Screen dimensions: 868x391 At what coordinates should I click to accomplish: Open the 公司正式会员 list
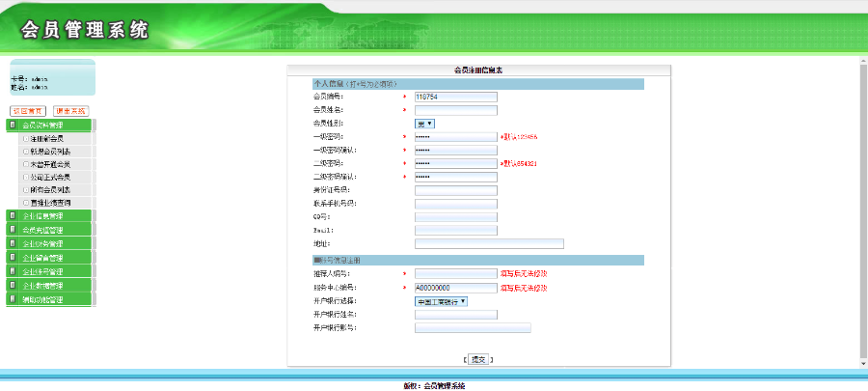[50, 178]
